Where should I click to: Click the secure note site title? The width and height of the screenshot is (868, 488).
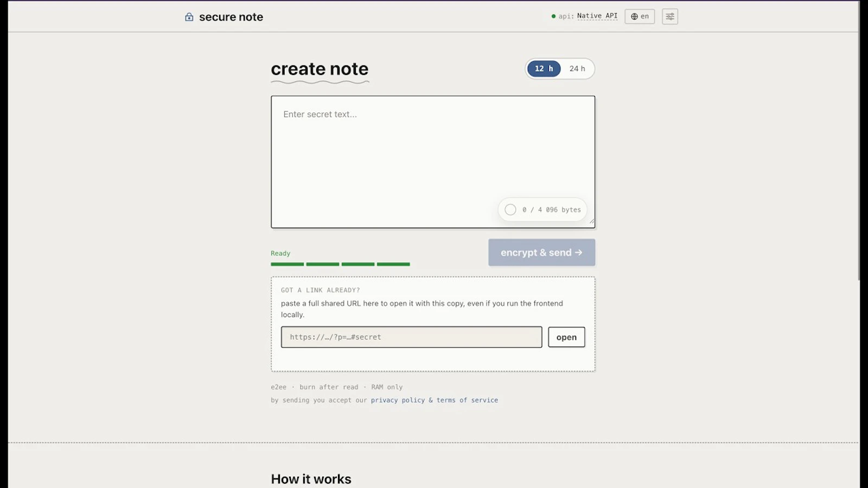click(231, 17)
